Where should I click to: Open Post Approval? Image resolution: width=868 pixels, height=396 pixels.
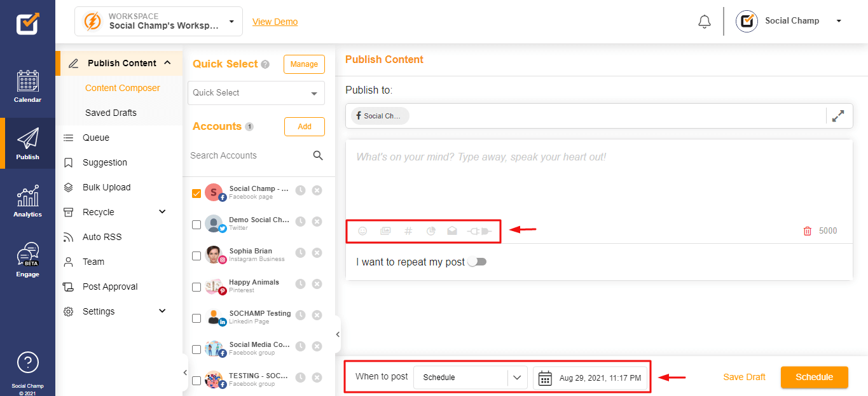tap(110, 286)
